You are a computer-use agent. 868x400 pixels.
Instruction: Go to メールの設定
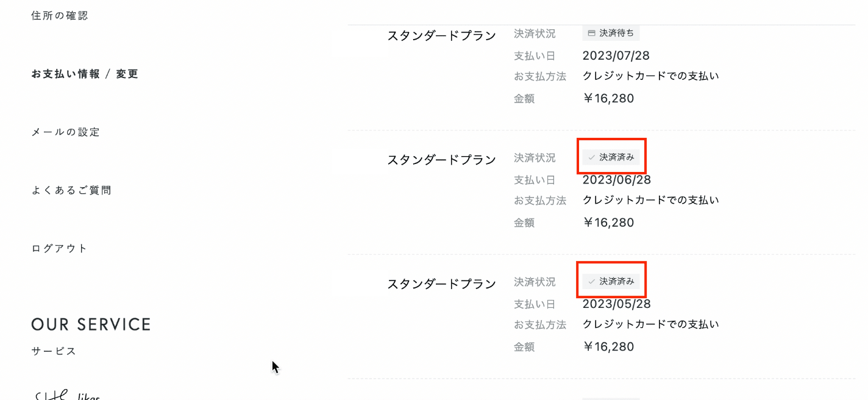[65, 132]
